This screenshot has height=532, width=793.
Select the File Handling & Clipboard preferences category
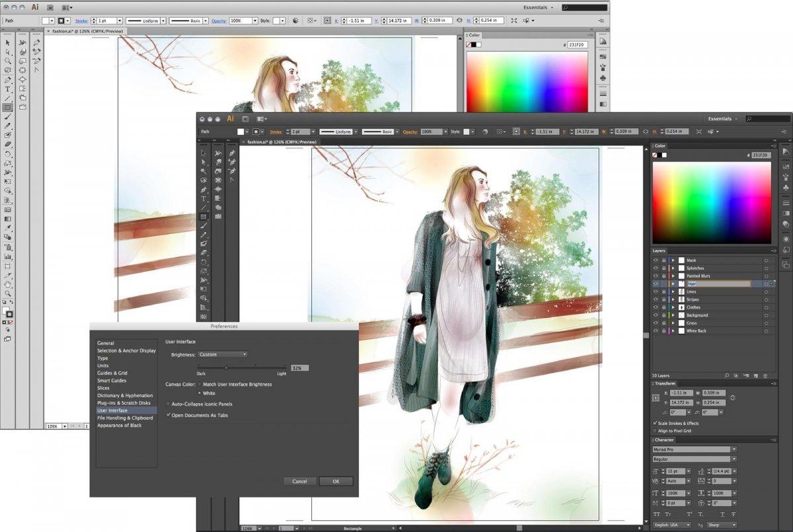(x=125, y=418)
